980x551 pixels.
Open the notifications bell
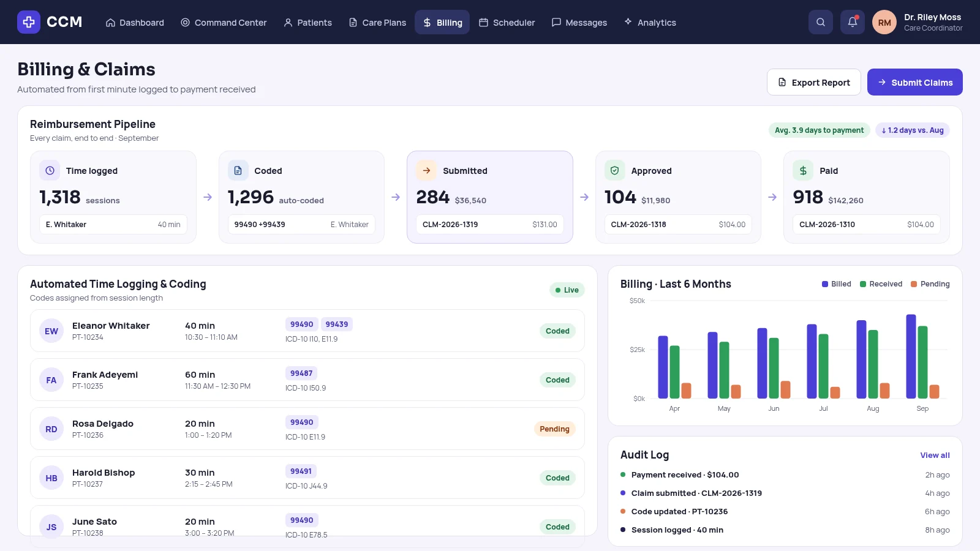coord(853,22)
